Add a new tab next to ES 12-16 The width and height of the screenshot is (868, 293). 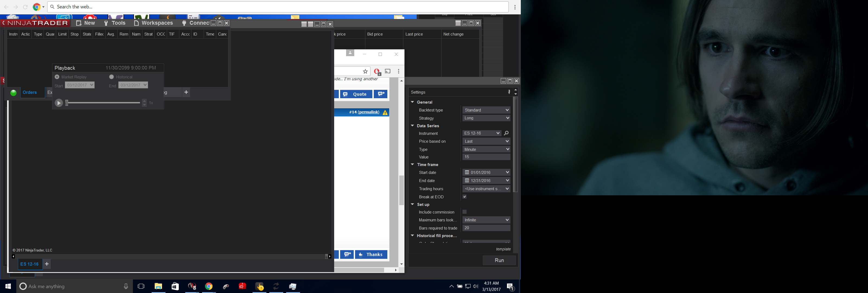[47, 264]
